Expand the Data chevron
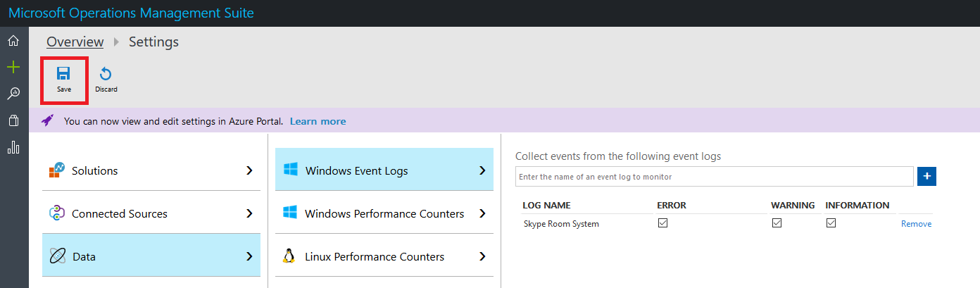Viewport: 980px width, 288px height. (249, 256)
